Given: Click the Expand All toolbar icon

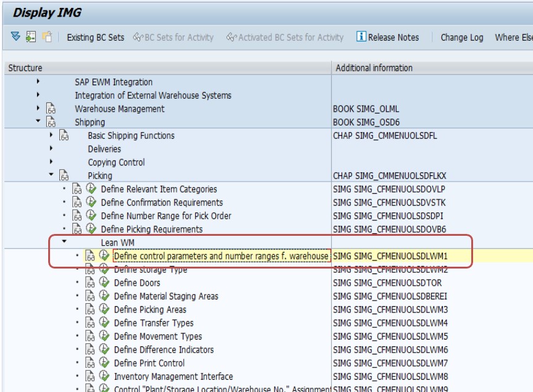Looking at the screenshot, I should [x=15, y=36].
